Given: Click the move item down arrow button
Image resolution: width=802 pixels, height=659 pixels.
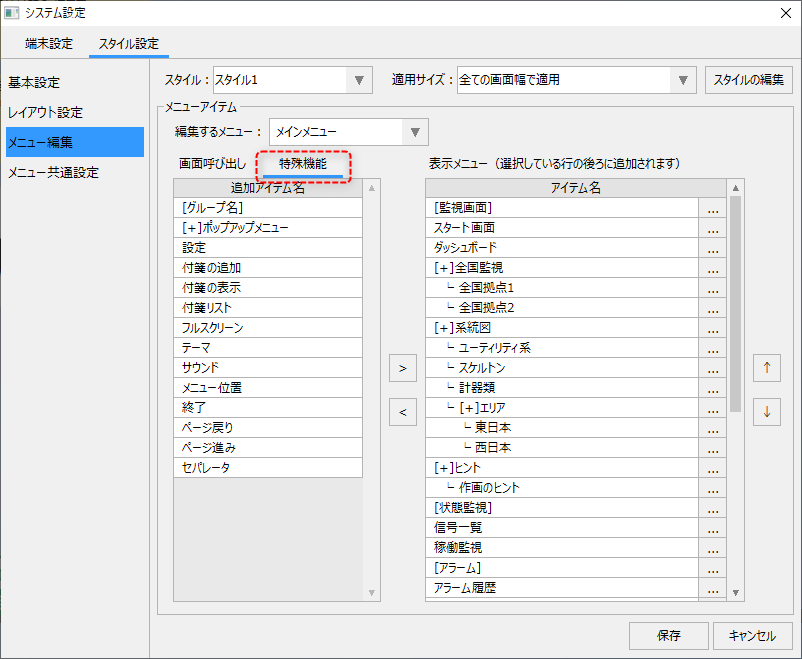Looking at the screenshot, I should point(767,411).
